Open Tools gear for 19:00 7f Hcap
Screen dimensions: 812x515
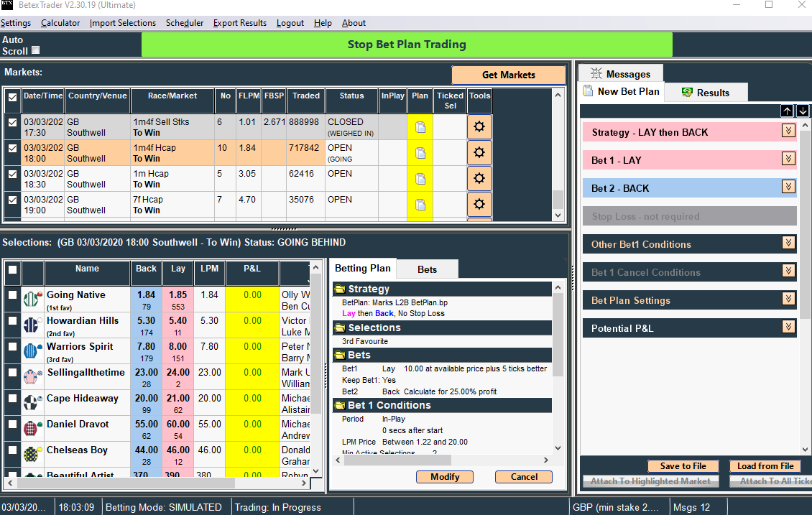(479, 204)
